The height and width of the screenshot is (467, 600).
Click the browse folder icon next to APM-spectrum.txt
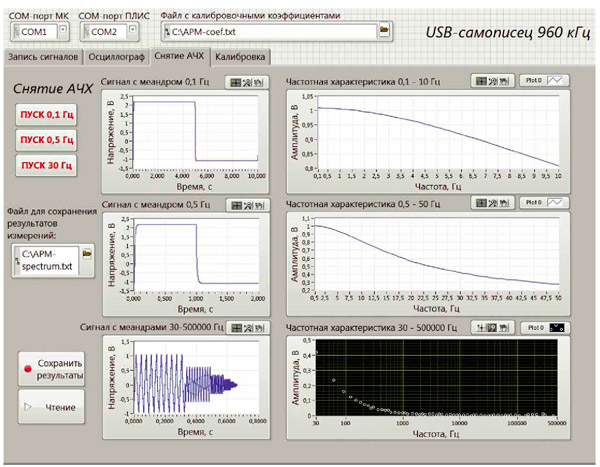click(x=87, y=257)
